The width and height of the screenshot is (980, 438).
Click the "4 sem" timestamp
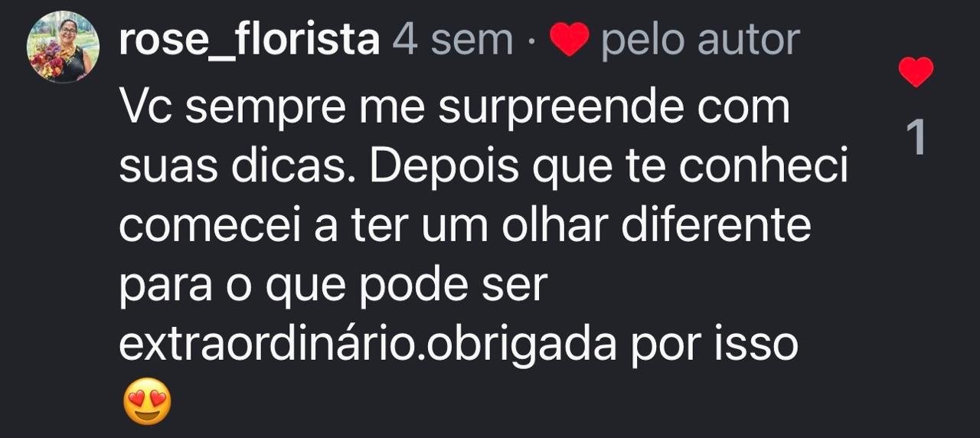pyautogui.click(x=452, y=40)
